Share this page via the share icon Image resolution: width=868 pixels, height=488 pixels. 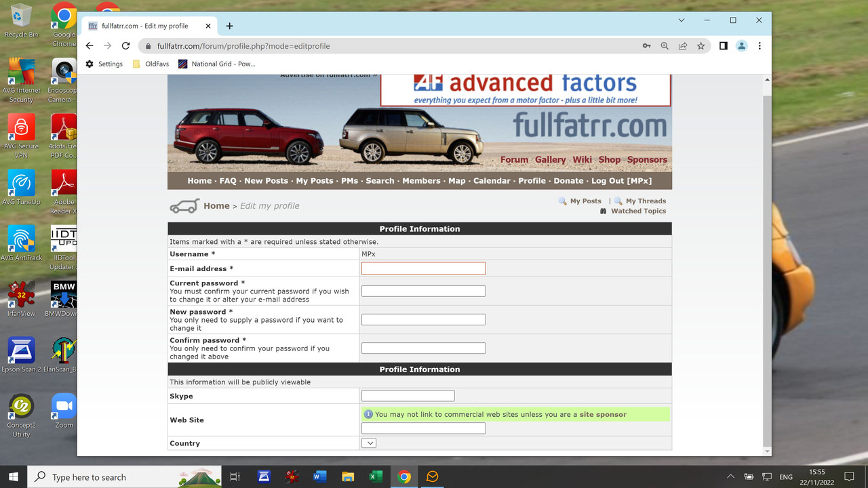683,46
